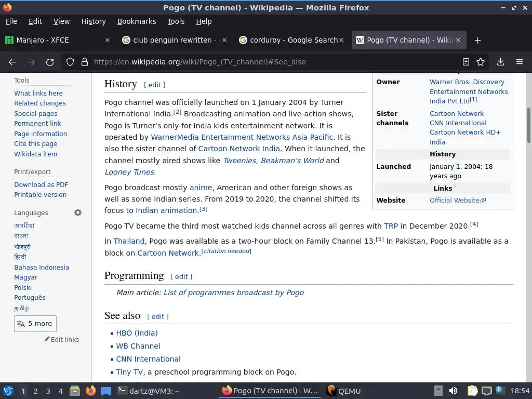Open the Help menu
This screenshot has height=399, width=532.
pyautogui.click(x=204, y=21)
